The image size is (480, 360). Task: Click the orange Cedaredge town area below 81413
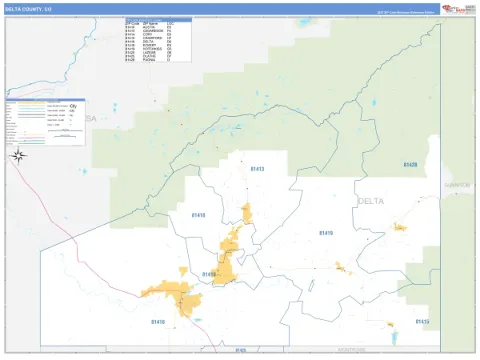click(247, 213)
